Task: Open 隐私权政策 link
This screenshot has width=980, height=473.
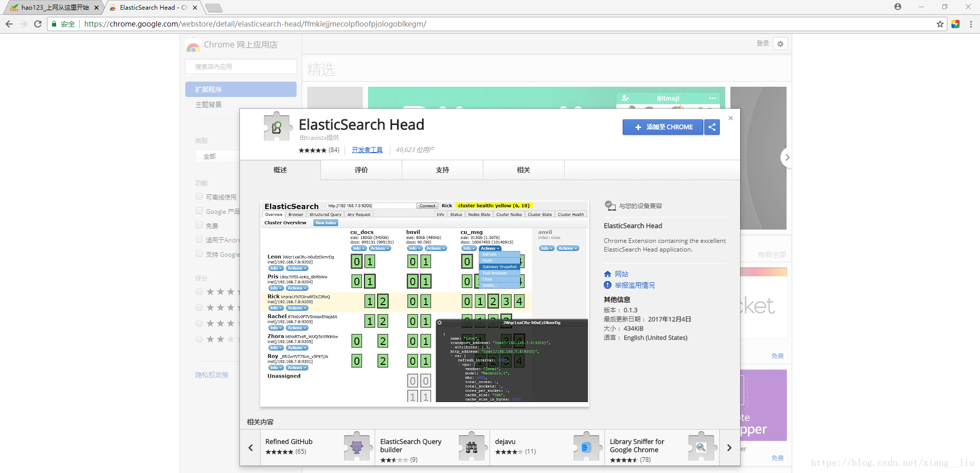Action: [212, 375]
